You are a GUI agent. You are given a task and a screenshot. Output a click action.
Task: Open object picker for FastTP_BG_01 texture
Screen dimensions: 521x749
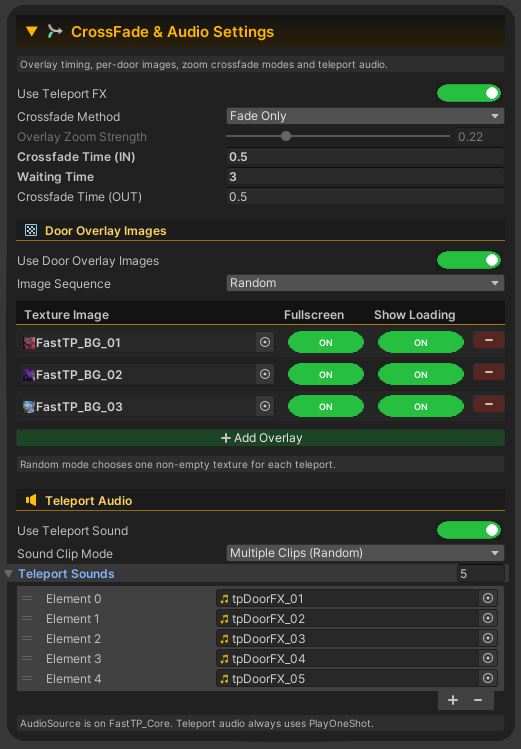click(x=265, y=342)
